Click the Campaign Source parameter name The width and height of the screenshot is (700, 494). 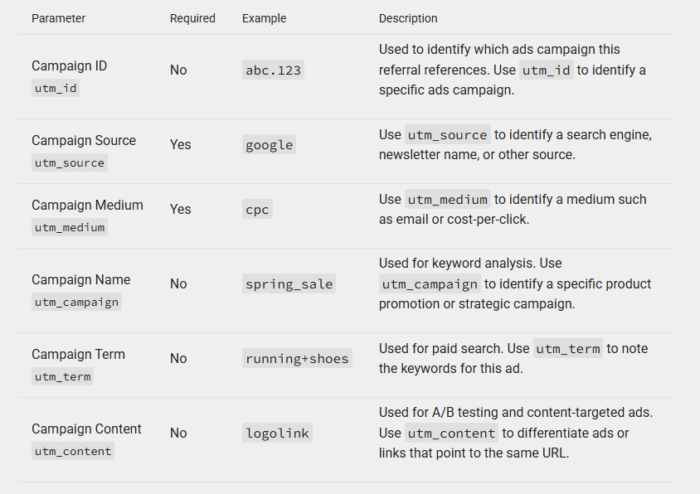[83, 140]
